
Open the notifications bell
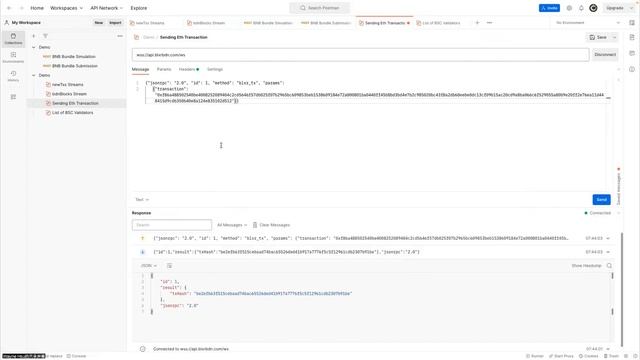point(581,8)
